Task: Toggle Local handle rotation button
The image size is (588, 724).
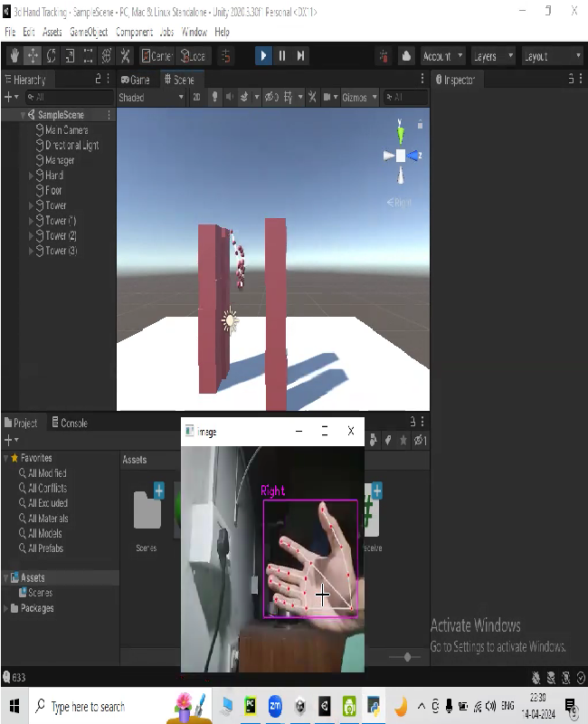Action: click(194, 56)
